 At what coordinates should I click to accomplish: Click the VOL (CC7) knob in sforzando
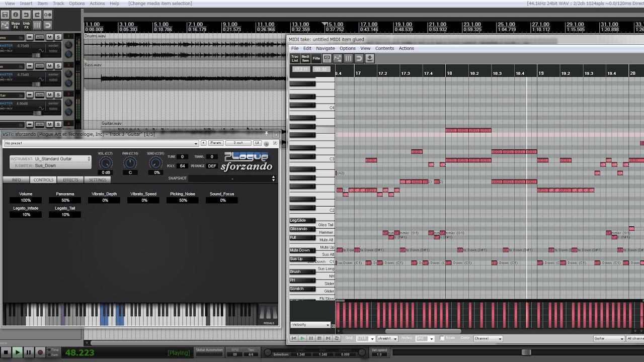click(105, 163)
